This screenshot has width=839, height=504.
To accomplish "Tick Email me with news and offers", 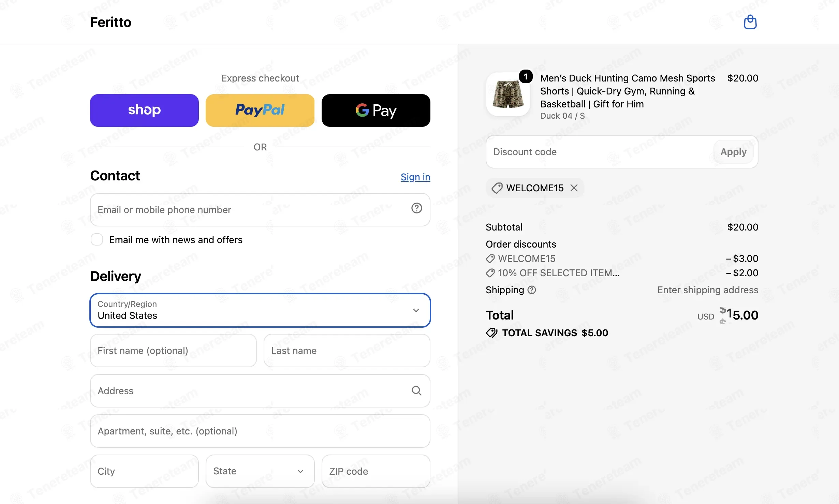I will pos(97,240).
